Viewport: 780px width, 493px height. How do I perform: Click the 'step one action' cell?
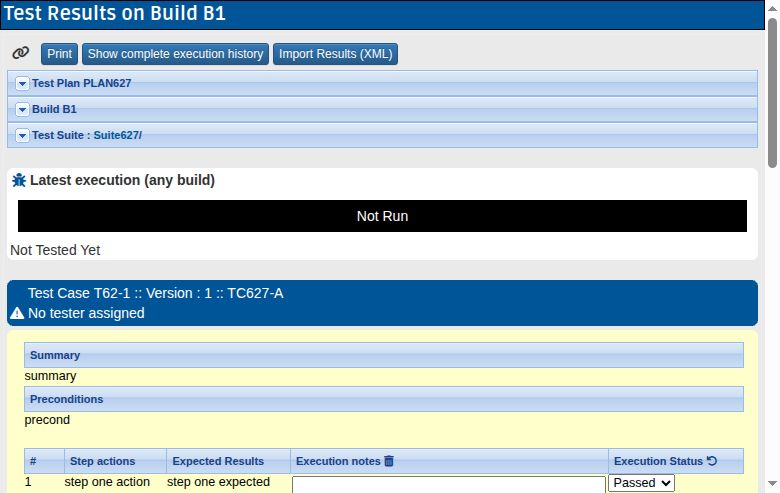pyautogui.click(x=107, y=482)
